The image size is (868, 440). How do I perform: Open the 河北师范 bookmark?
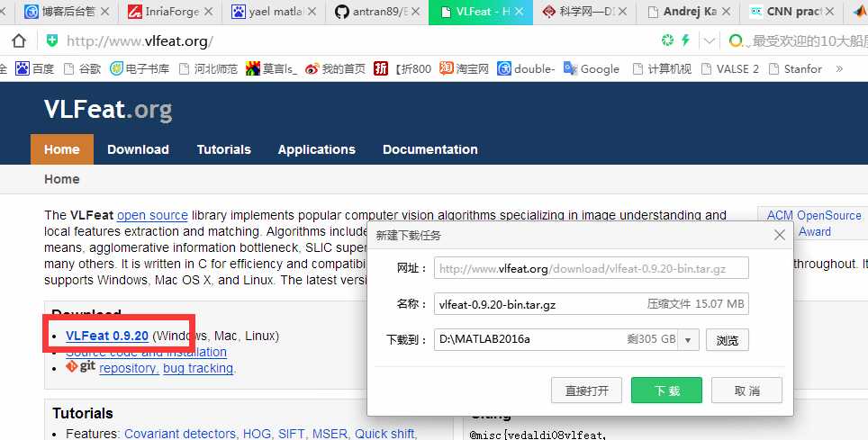(208, 68)
